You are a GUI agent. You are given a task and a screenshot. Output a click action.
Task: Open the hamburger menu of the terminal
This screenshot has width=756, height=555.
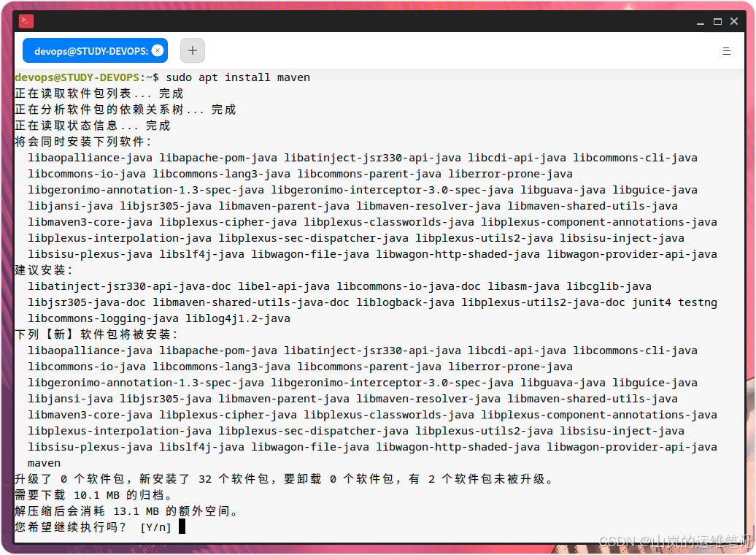tap(727, 51)
